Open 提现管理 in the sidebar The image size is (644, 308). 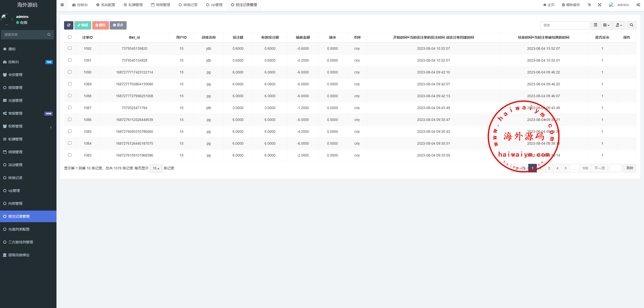pyautogui.click(x=28, y=88)
